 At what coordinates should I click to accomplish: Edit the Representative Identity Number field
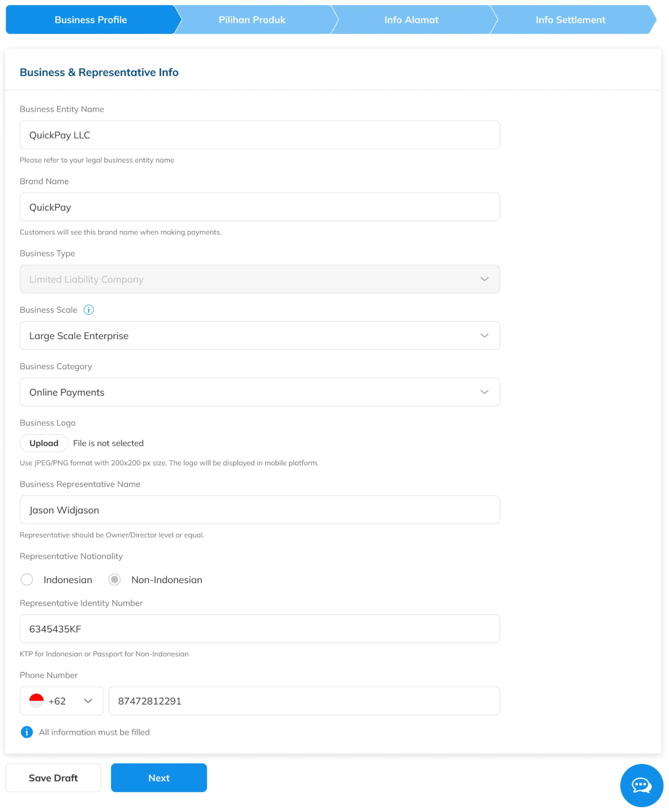(259, 629)
